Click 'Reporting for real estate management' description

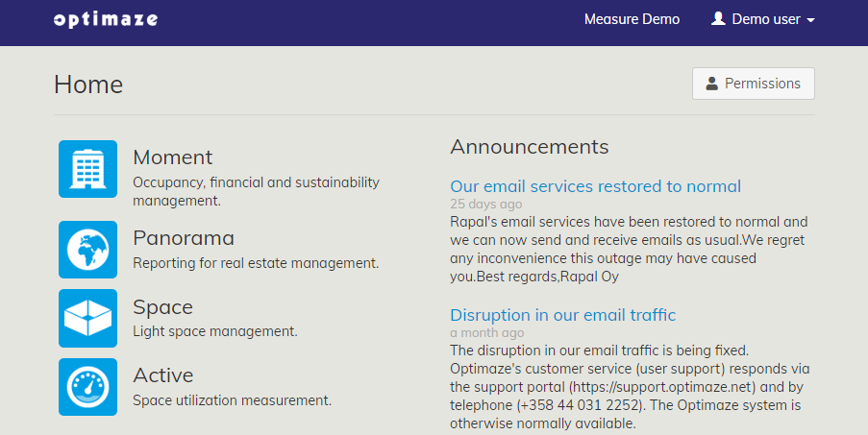pyautogui.click(x=256, y=262)
